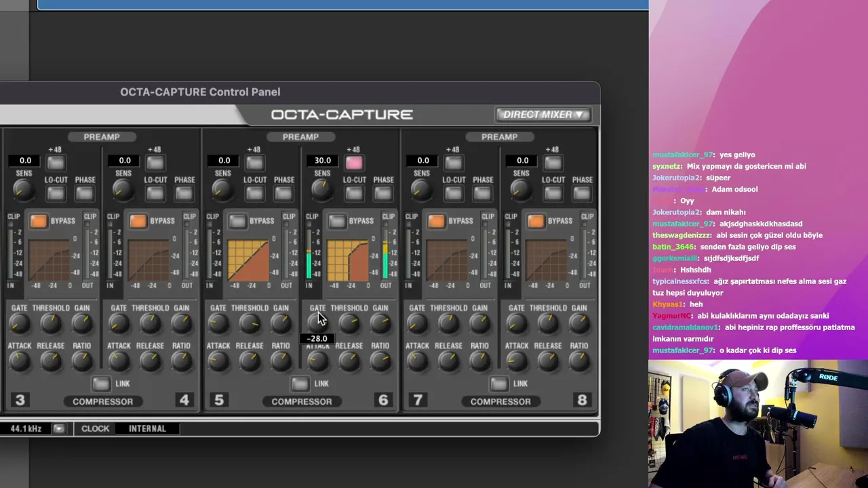The width and height of the screenshot is (868, 488).
Task: Click the SENS knob on channel 8
Action: pyautogui.click(x=521, y=190)
